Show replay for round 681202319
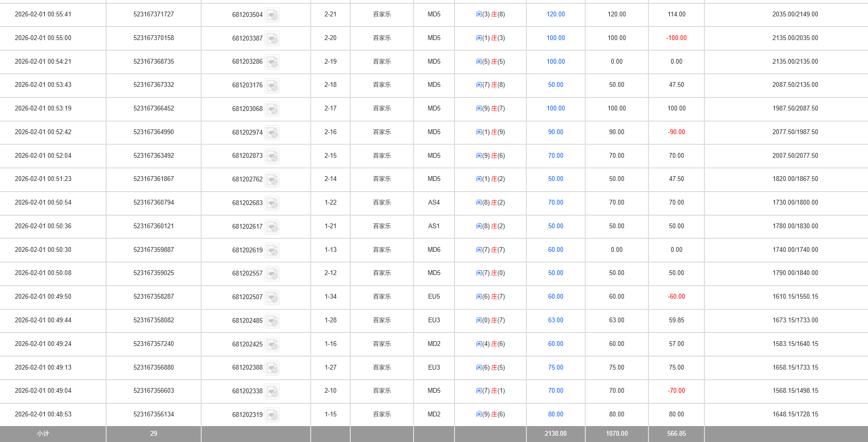Image resolution: width=868 pixels, height=442 pixels. click(273, 415)
